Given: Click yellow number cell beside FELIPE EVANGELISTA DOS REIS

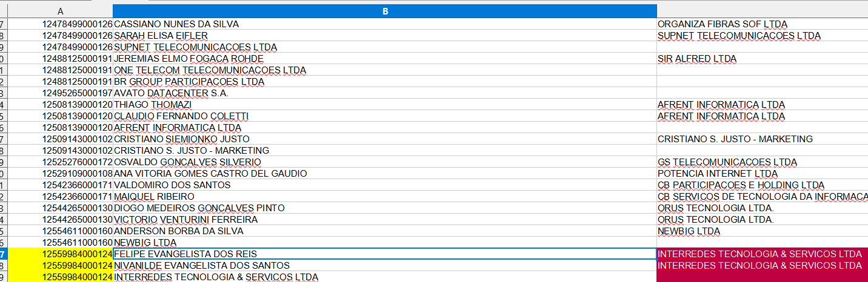Looking at the screenshot, I should pyautogui.click(x=60, y=254).
